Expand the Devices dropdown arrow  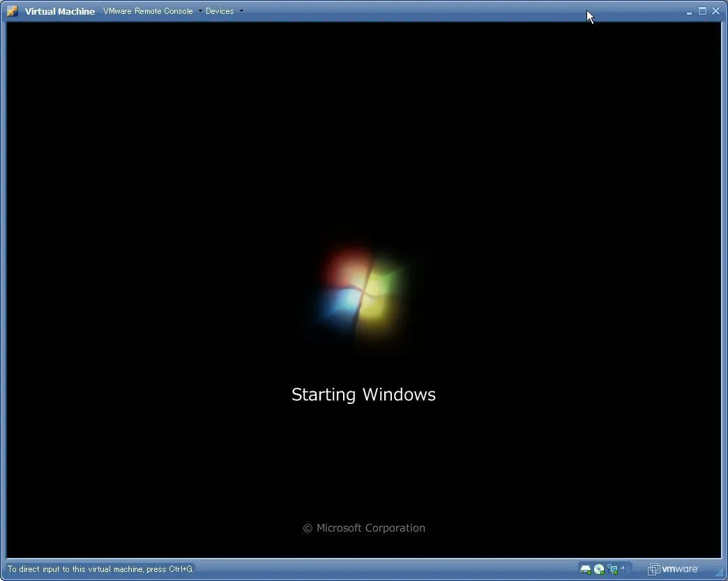click(241, 11)
